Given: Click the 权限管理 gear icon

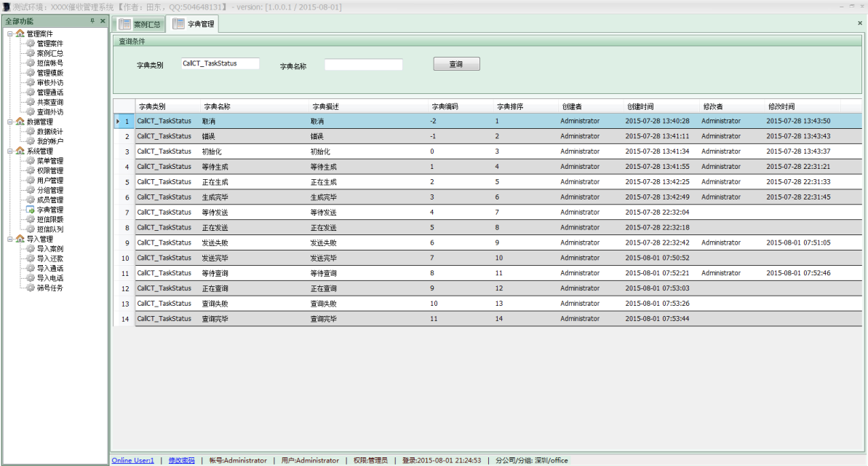Looking at the screenshot, I should tap(31, 170).
